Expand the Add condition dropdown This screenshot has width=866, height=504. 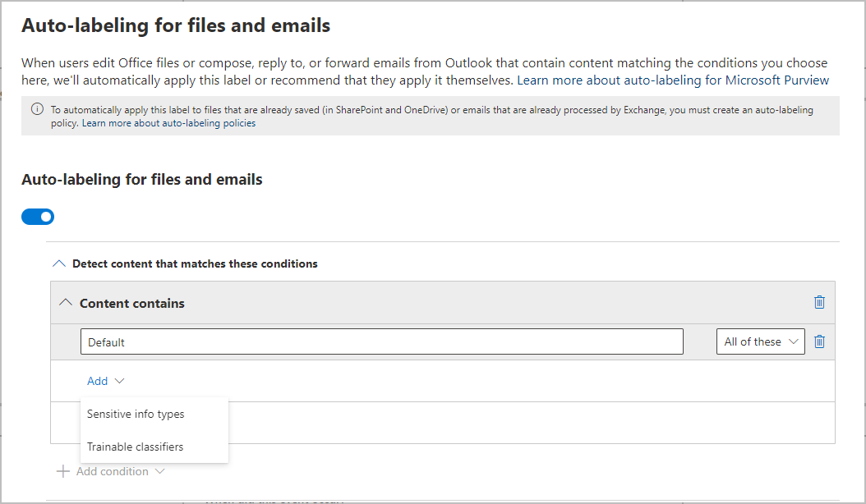tap(161, 471)
